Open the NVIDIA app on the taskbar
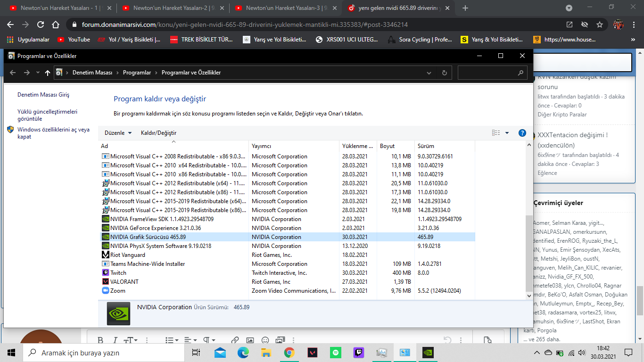The width and height of the screenshot is (644, 362). (428, 353)
